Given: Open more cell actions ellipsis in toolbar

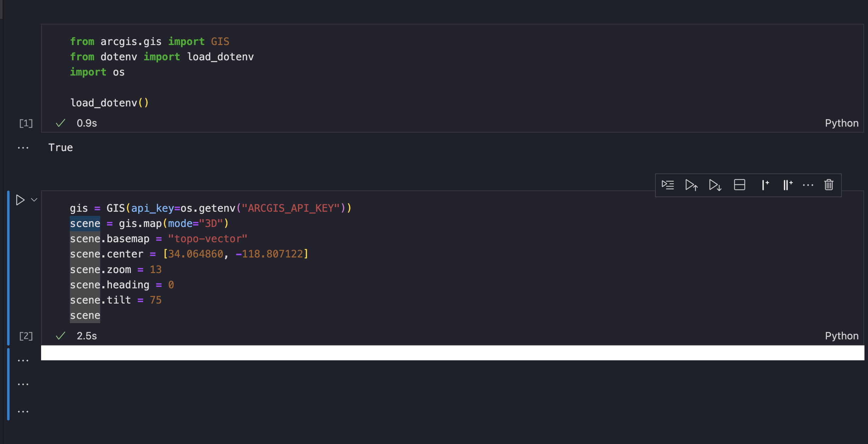Looking at the screenshot, I should [808, 185].
